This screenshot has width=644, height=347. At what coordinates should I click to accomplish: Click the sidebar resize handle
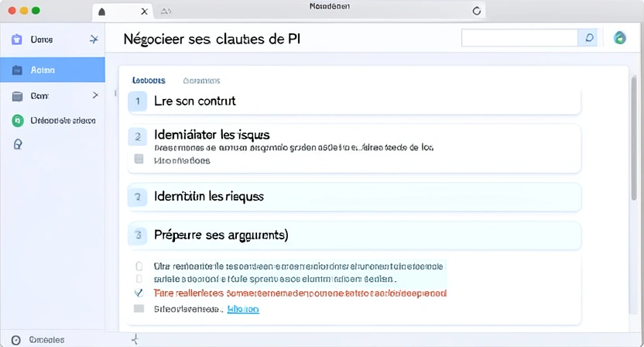click(x=115, y=93)
